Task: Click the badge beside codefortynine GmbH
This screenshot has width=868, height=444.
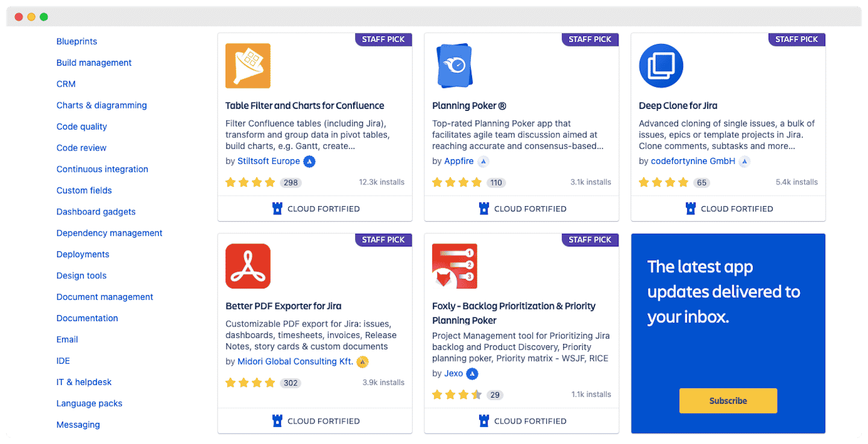Action: 744,161
